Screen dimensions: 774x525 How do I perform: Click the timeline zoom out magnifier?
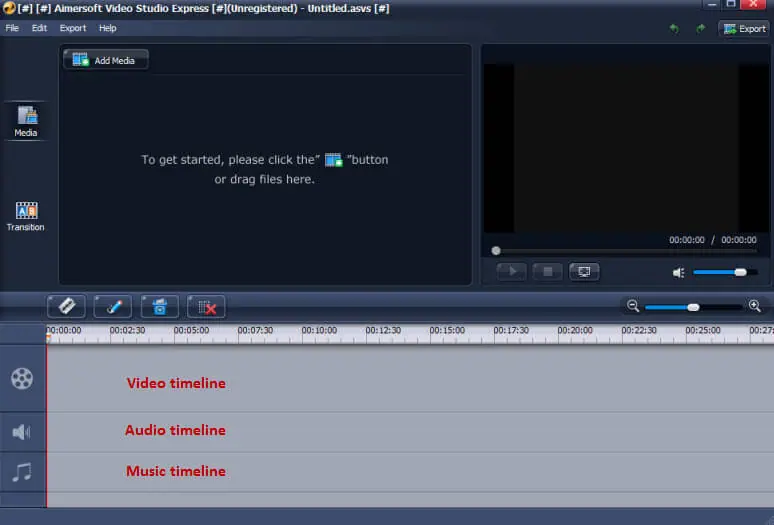pos(633,306)
